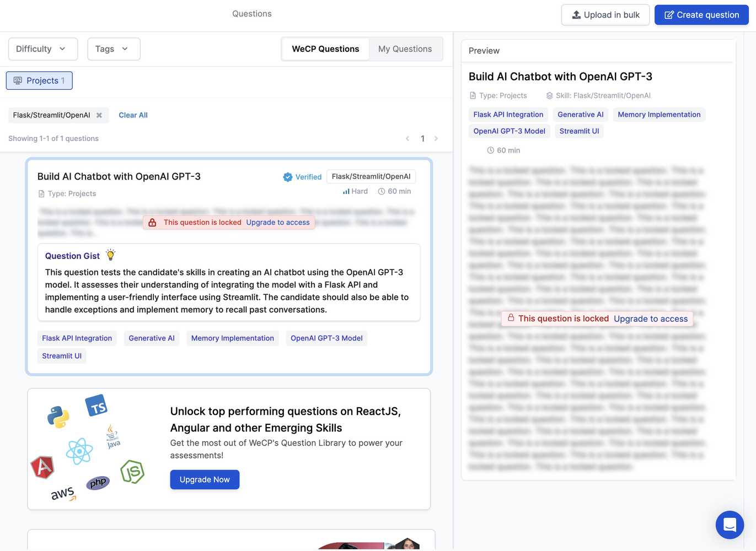Click the Memory Implementation tag on card
Viewport: 756px width, 551px height.
[233, 338]
